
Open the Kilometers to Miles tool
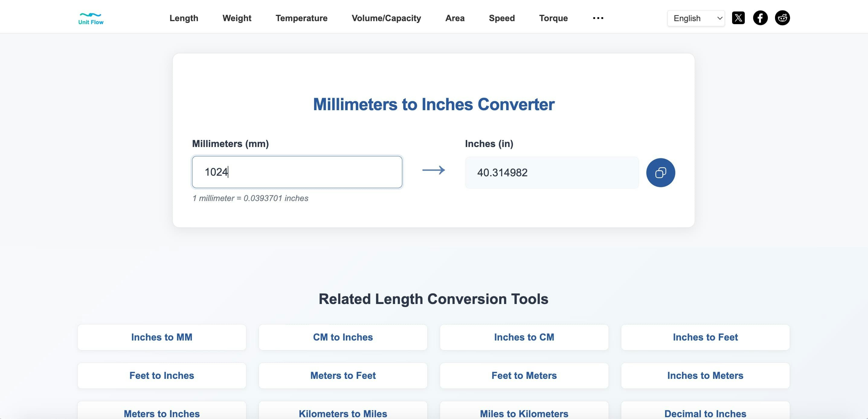tap(343, 414)
